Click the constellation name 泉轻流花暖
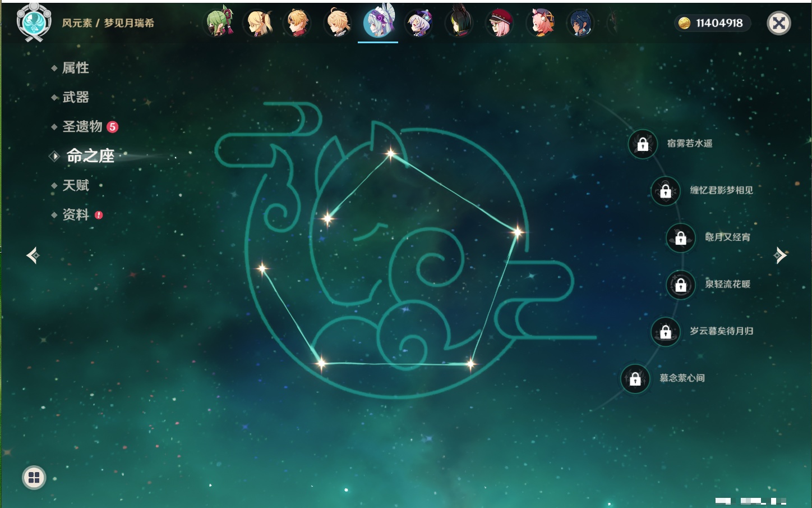 click(x=727, y=284)
